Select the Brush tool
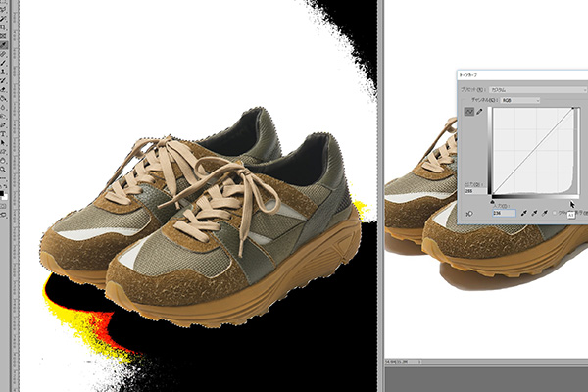588x392 pixels. point(3,63)
